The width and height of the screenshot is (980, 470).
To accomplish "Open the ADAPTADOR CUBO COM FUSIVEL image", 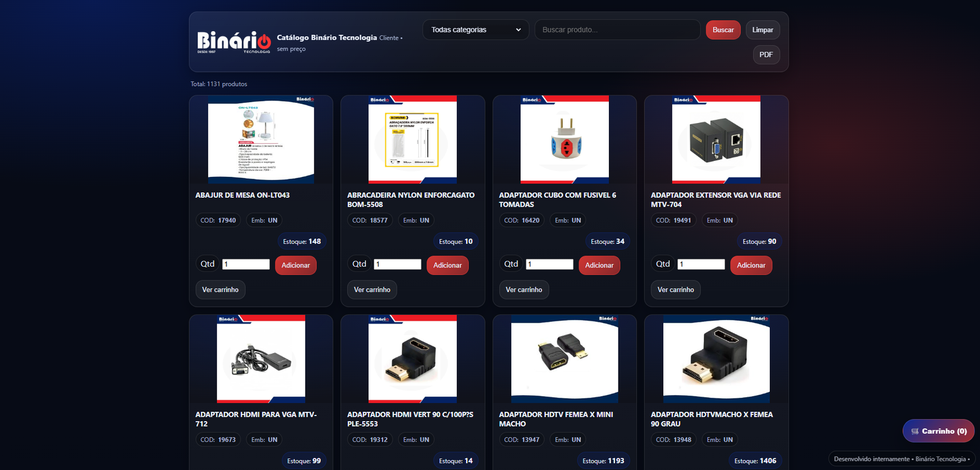I will [565, 140].
